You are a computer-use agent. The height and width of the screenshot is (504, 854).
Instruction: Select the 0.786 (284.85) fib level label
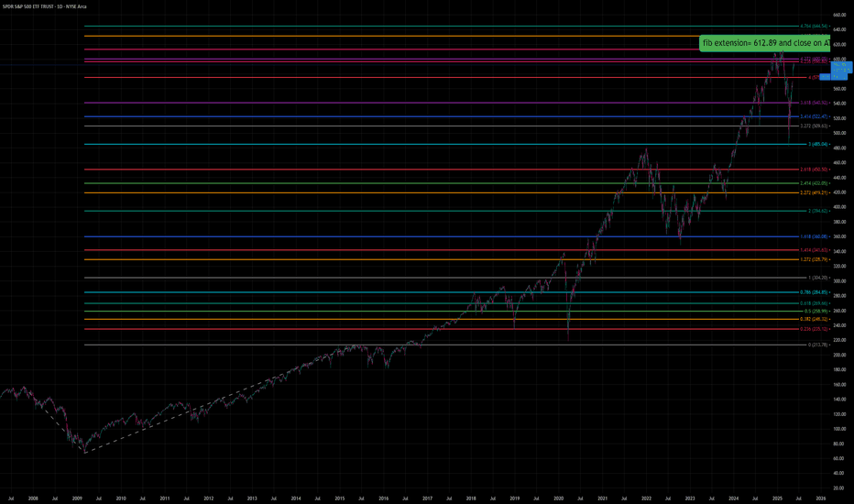point(815,292)
